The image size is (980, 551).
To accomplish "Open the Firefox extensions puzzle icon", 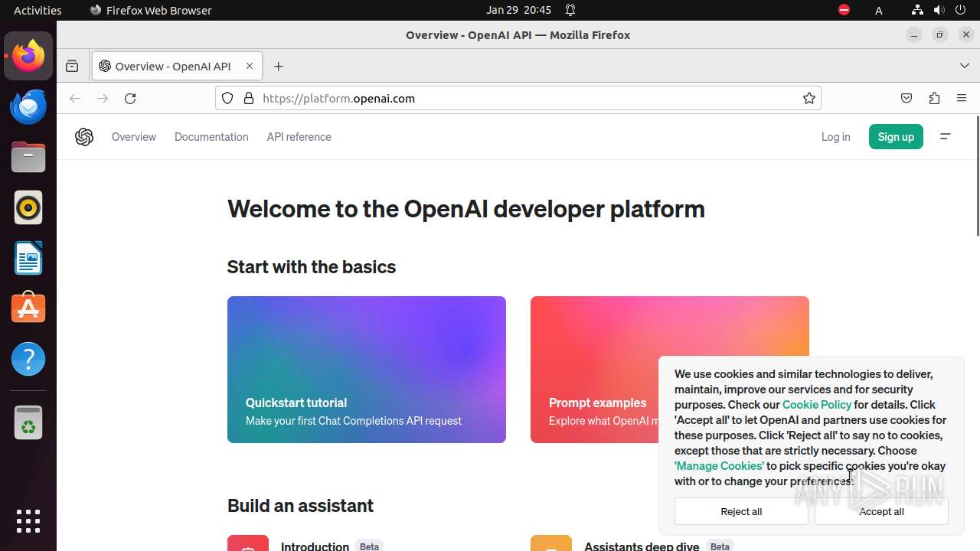I will [x=934, y=99].
